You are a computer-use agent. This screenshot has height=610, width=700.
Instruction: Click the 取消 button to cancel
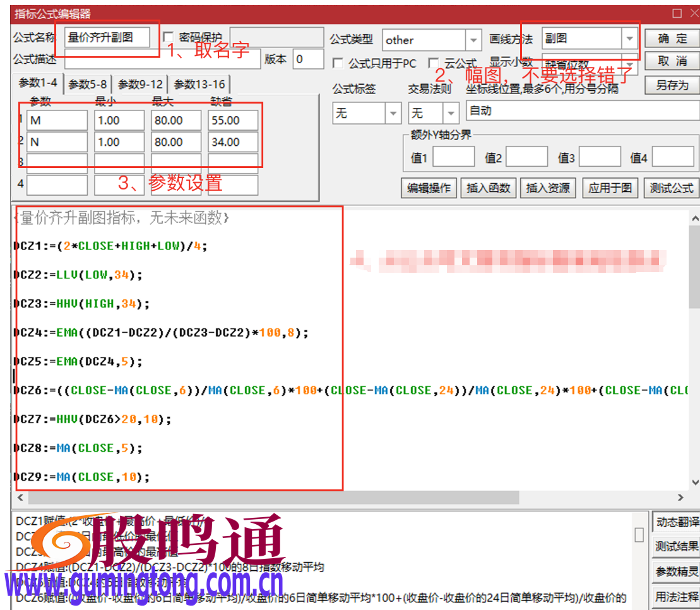click(x=671, y=61)
